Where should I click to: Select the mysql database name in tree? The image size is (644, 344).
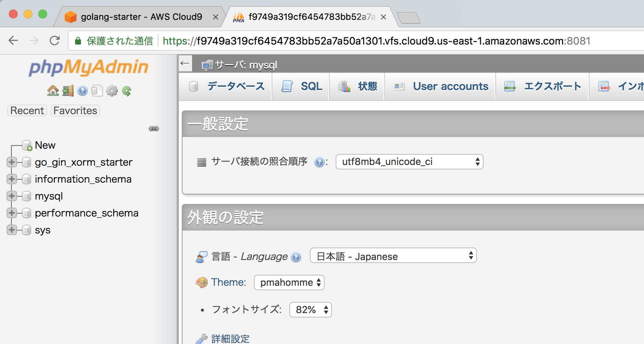coord(49,196)
